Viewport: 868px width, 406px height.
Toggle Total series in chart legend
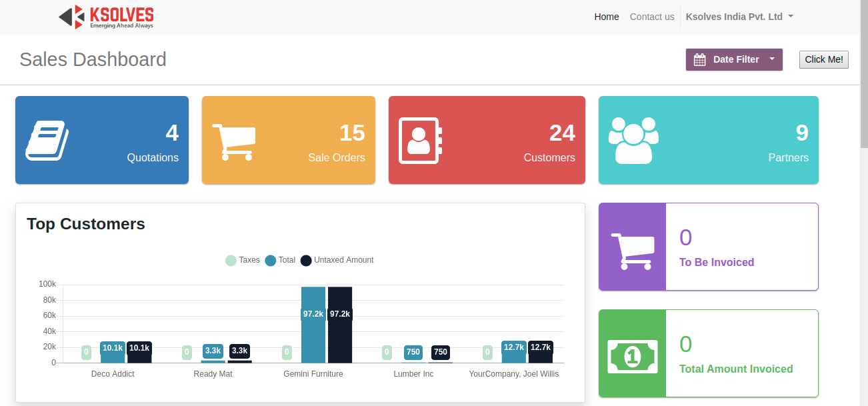click(280, 260)
